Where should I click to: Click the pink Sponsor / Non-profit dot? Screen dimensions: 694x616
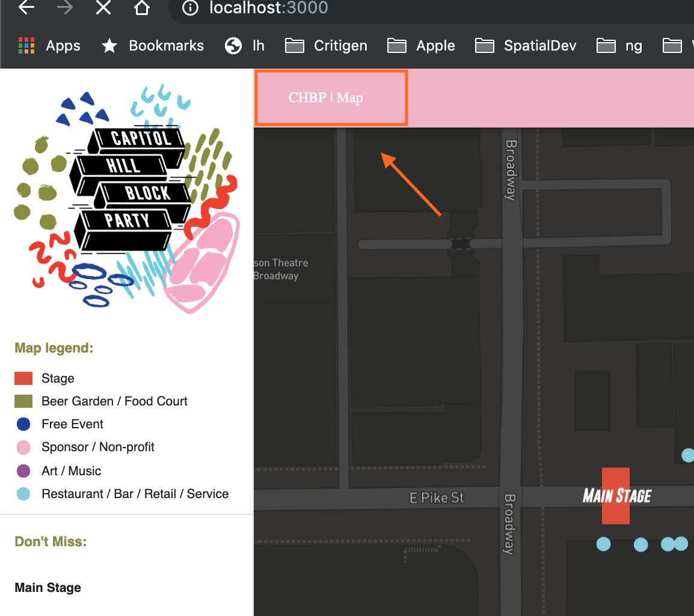click(x=23, y=448)
